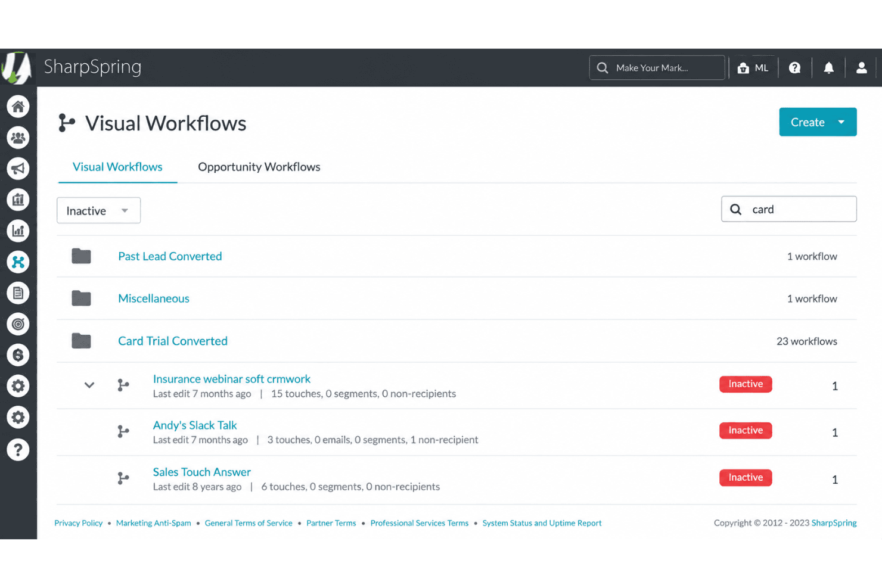882x588 pixels.
Task: Click the gear icon directly below dollar icon
Action: pyautogui.click(x=18, y=386)
